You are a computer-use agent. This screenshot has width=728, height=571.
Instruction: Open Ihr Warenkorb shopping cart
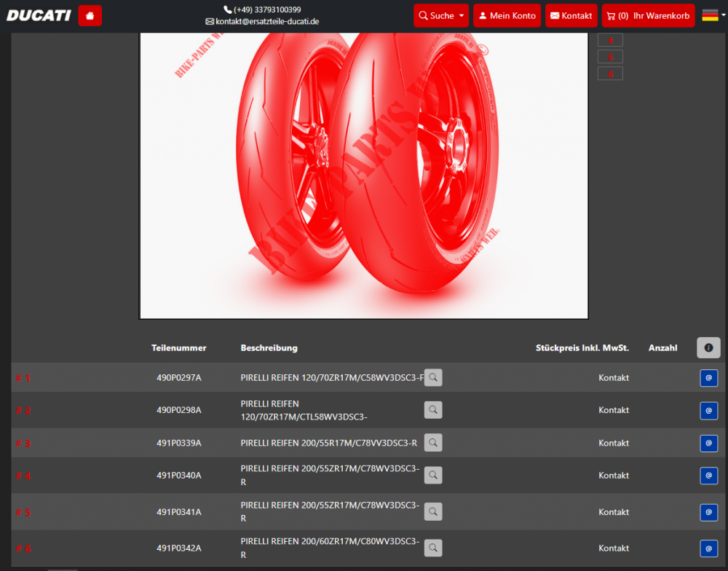[648, 15]
